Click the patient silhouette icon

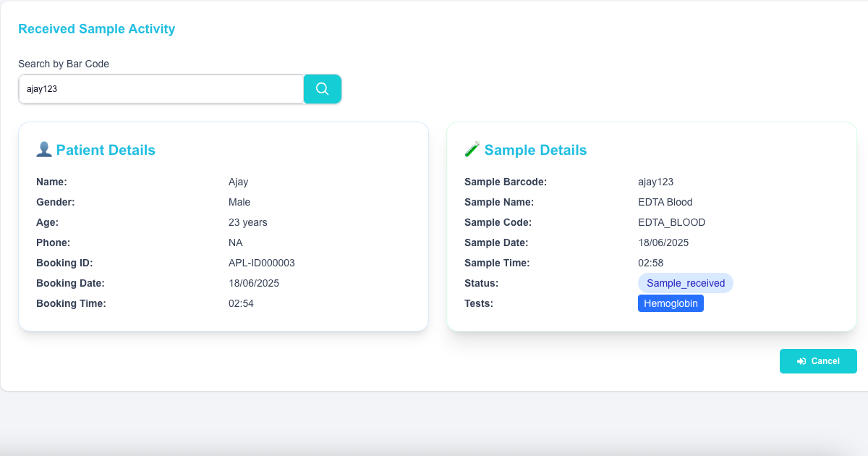pos(43,150)
